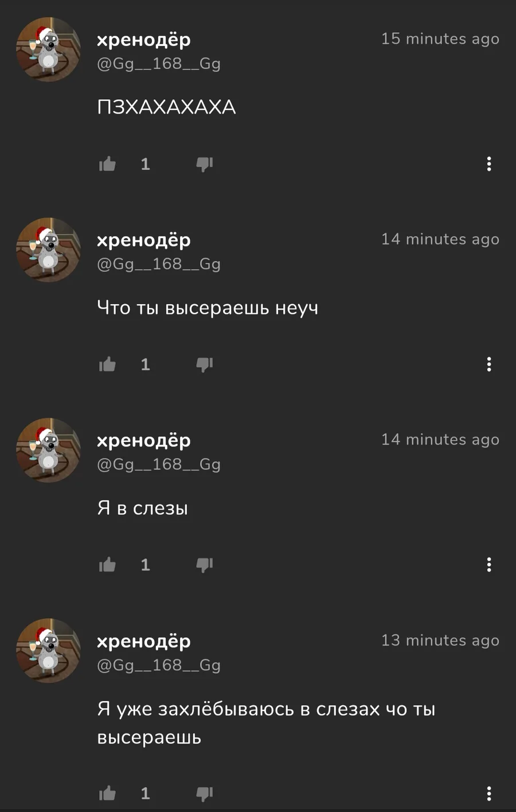
Task: Click the "15 minutes ago" timestamp
Action: [440, 39]
